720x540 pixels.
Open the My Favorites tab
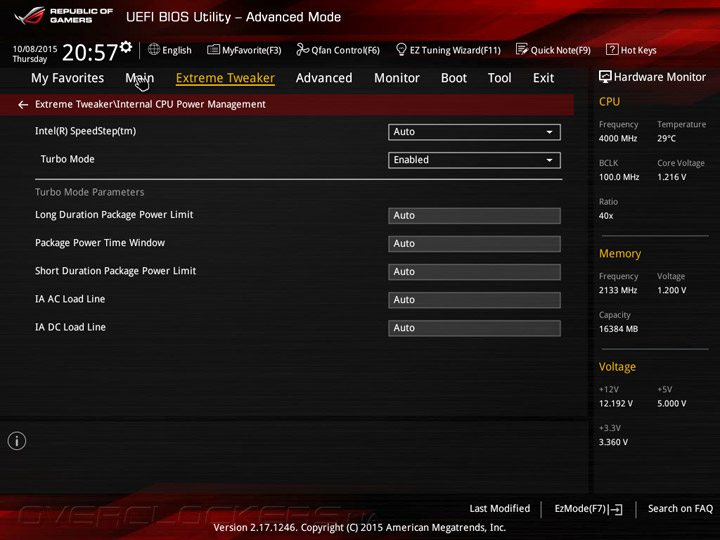(68, 78)
